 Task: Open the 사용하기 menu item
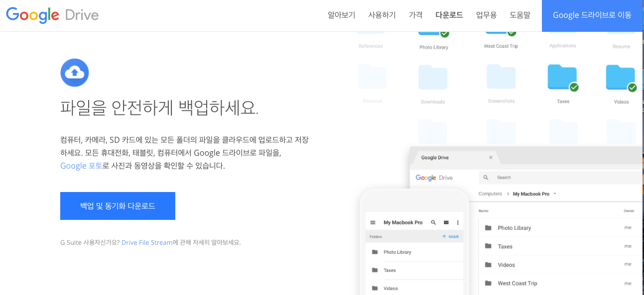tap(382, 15)
